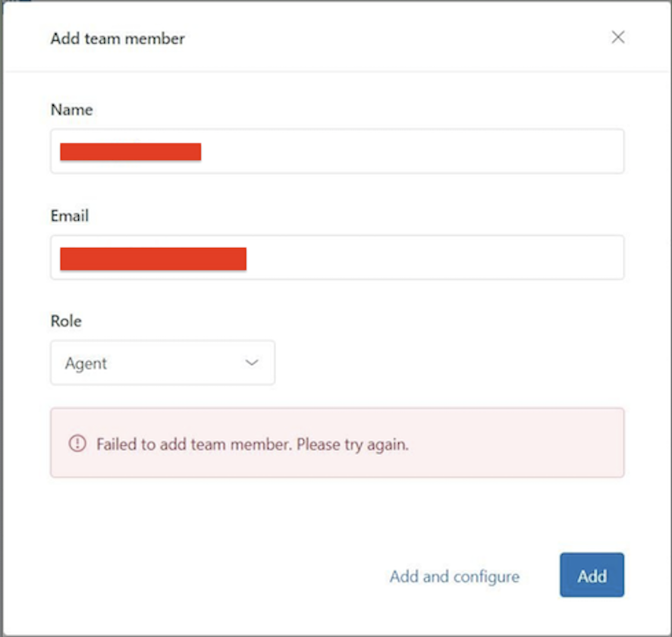
Task: Click the Name field label
Action: 71,110
